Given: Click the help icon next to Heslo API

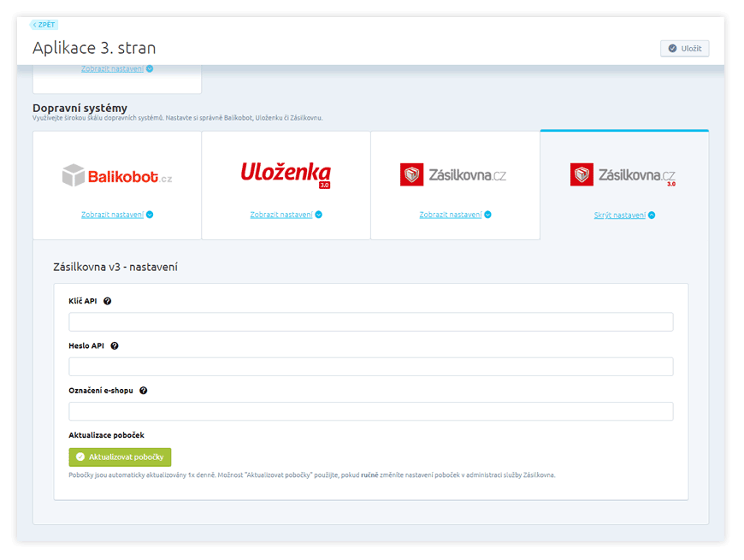Looking at the screenshot, I should click(x=115, y=345).
